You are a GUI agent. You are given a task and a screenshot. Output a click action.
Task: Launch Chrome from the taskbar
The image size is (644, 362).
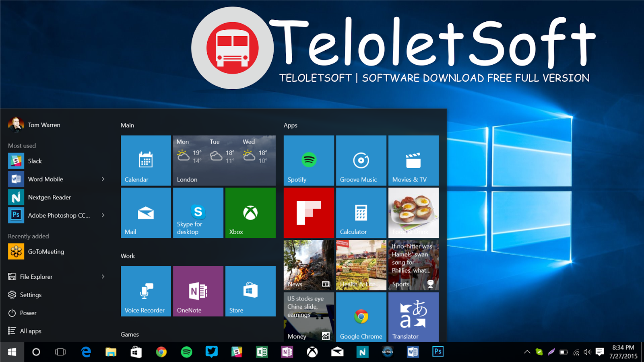click(161, 352)
